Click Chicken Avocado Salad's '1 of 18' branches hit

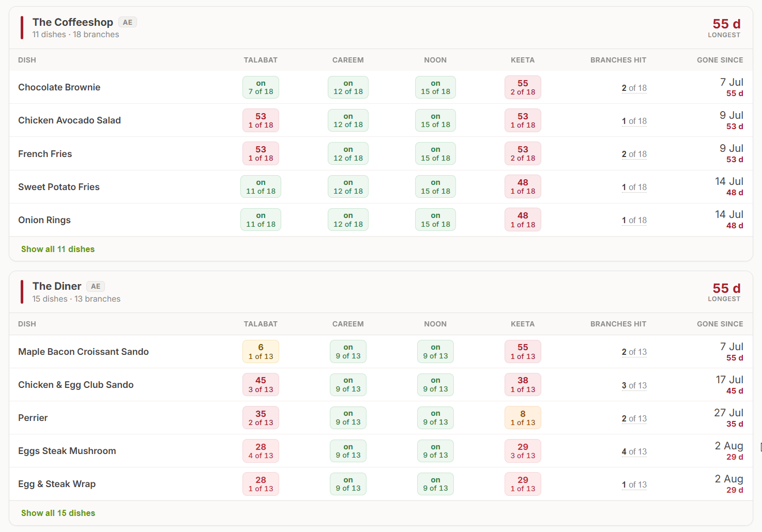coord(634,121)
